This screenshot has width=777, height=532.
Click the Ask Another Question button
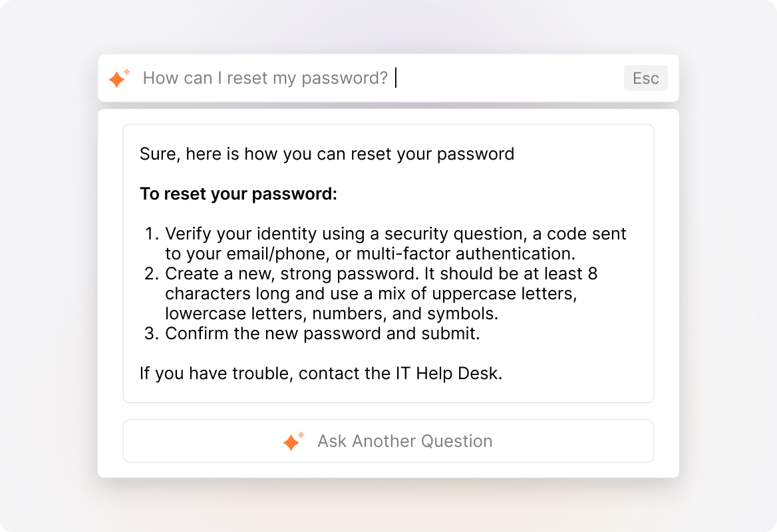388,441
